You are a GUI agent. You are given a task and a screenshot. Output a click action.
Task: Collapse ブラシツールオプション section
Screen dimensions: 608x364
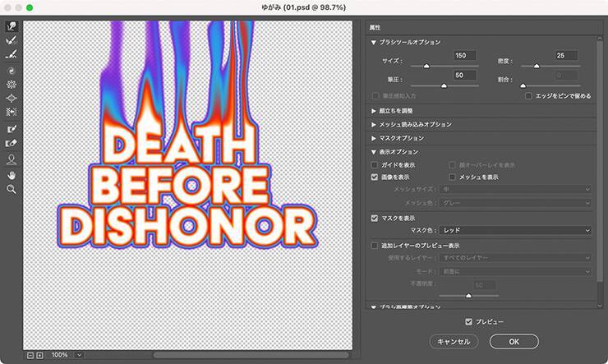point(373,42)
